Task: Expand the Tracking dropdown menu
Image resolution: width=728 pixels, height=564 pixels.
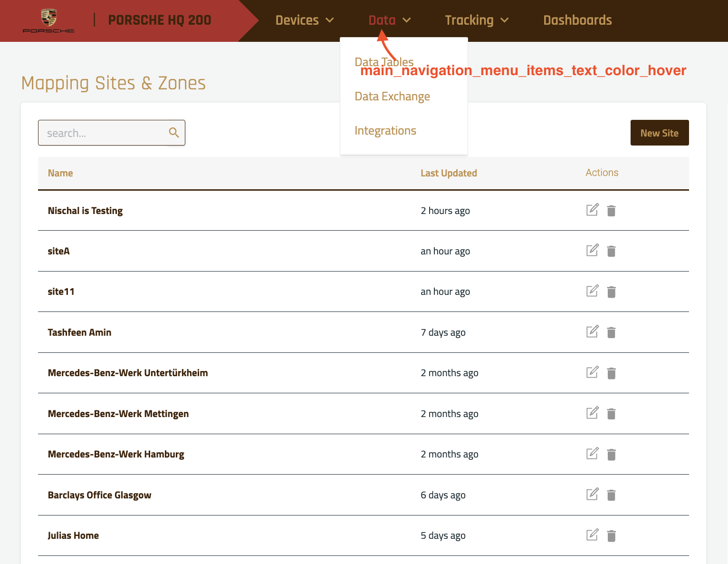Action: point(477,20)
